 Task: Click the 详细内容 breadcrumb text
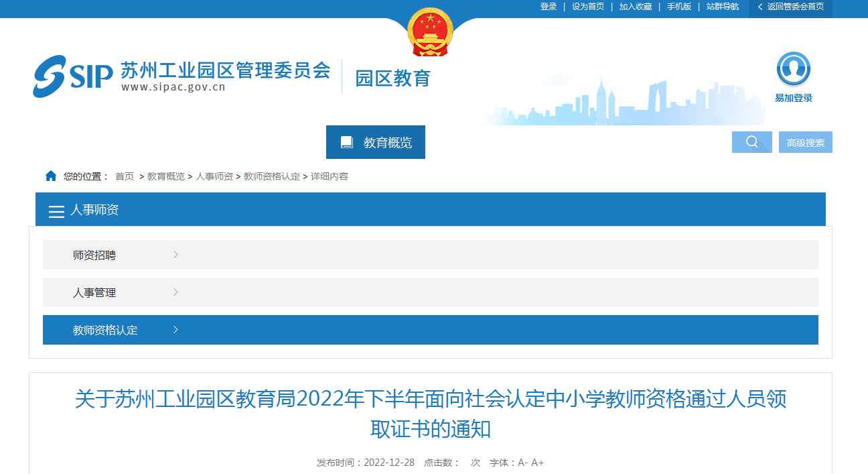(x=330, y=176)
